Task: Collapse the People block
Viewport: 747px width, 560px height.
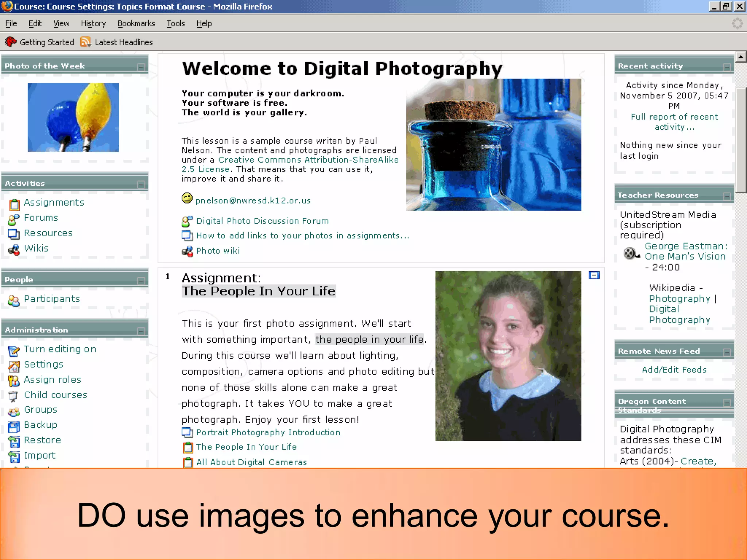Action: click(141, 281)
